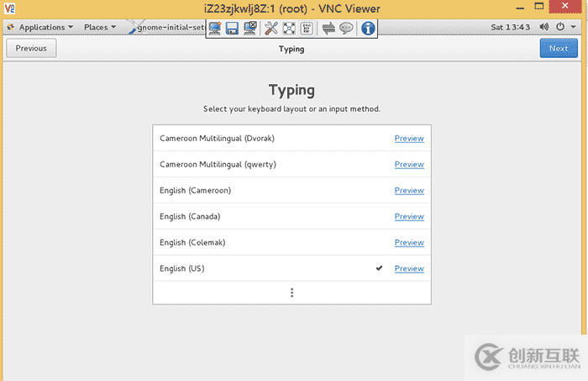
Task: Open the power menu in top bar
Action: coord(564,27)
